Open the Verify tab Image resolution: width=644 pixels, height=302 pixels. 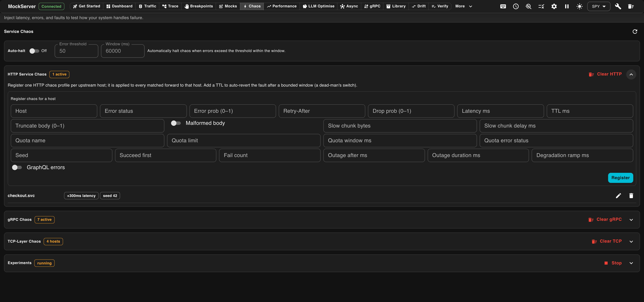coord(440,6)
